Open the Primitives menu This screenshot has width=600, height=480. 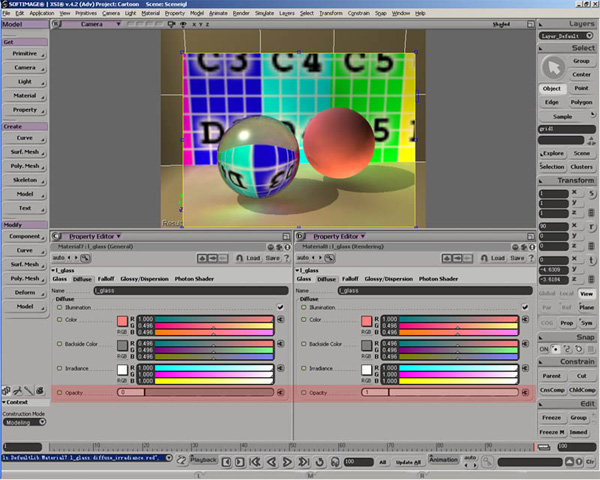86,13
